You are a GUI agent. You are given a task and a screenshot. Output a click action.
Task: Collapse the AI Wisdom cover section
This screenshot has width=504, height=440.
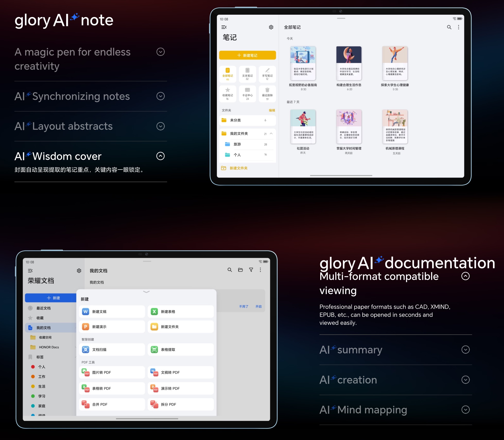click(160, 156)
